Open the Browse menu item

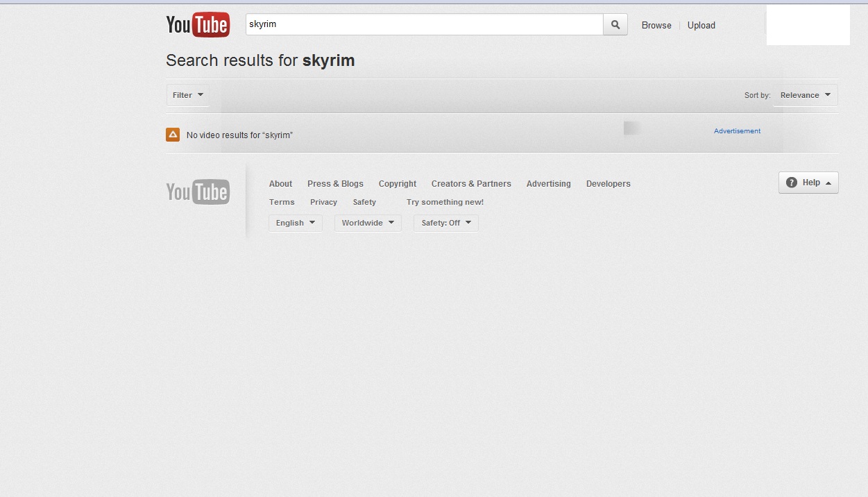tap(656, 26)
